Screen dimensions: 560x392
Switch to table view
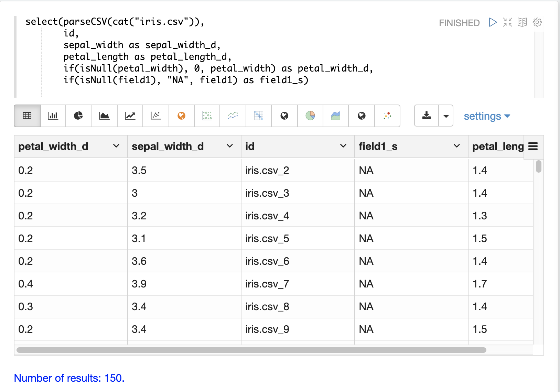[27, 116]
